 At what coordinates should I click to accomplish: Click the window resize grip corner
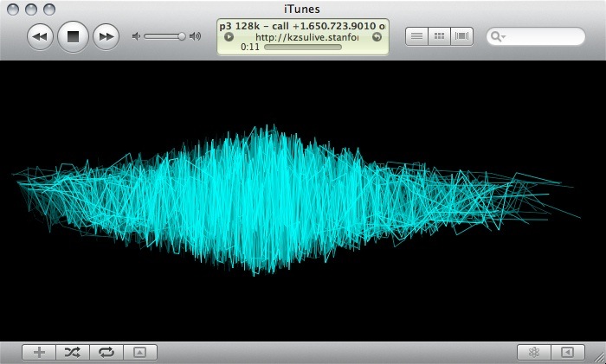point(599,357)
